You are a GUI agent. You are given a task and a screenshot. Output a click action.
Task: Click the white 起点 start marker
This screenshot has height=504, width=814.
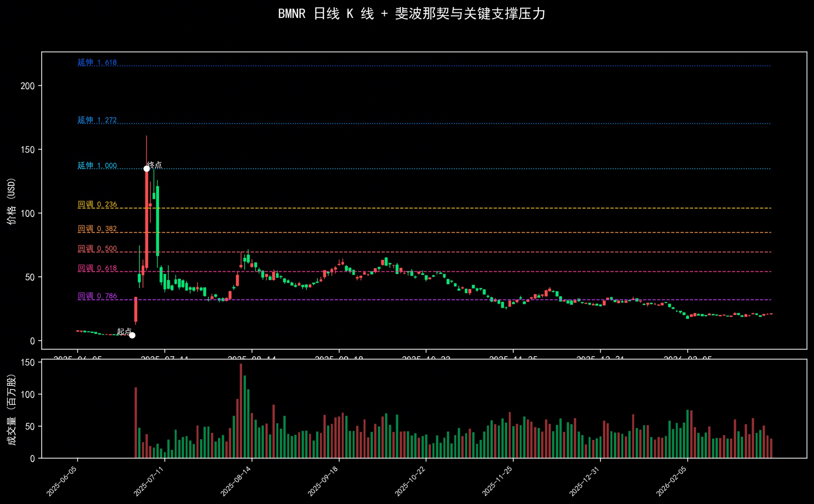pyautogui.click(x=132, y=335)
